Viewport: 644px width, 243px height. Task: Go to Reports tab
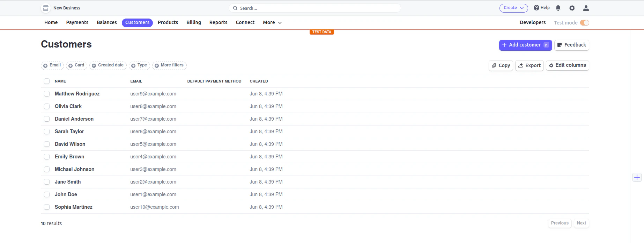tap(219, 22)
